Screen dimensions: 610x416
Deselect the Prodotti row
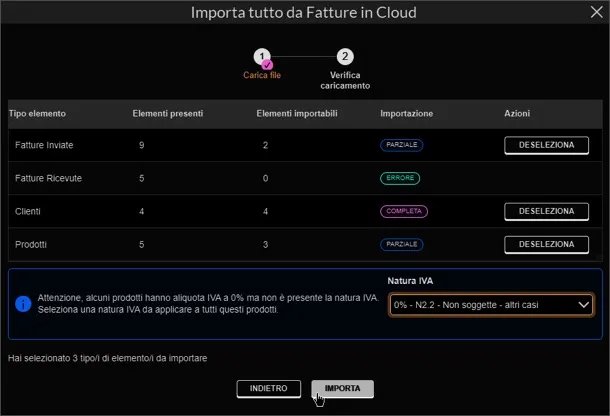pyautogui.click(x=546, y=244)
